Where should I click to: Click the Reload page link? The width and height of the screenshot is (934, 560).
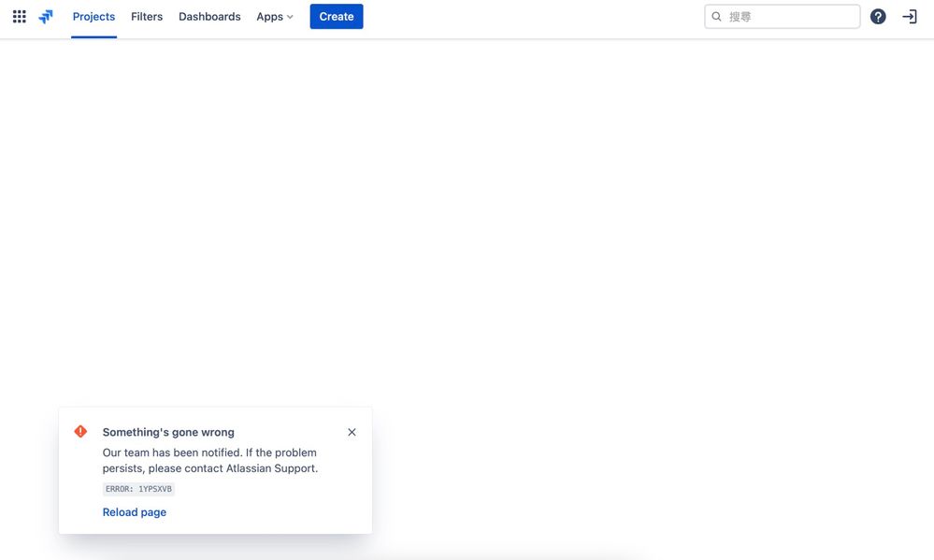[134, 512]
